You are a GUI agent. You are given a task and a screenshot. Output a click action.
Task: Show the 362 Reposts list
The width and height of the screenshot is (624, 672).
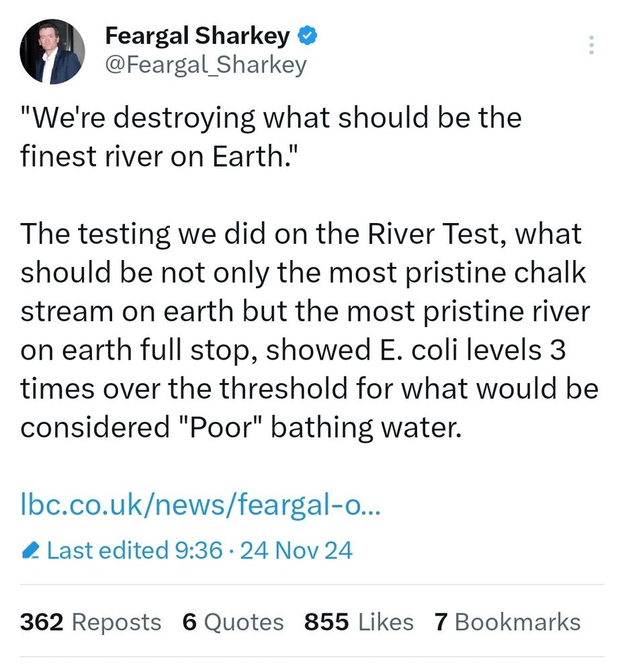click(x=91, y=622)
